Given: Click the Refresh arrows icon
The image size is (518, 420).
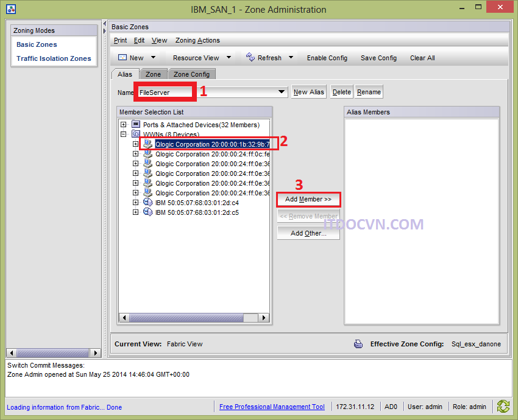Looking at the screenshot, I should [250, 57].
